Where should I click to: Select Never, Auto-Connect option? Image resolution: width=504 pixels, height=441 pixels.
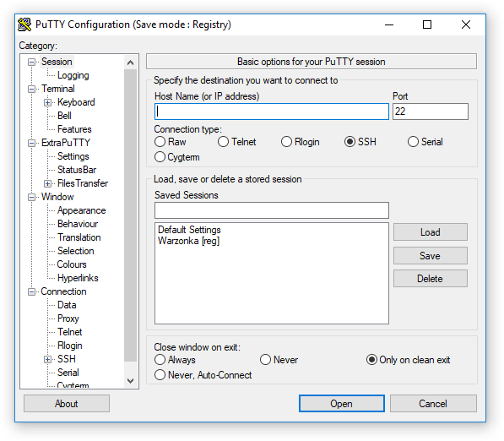(160, 375)
